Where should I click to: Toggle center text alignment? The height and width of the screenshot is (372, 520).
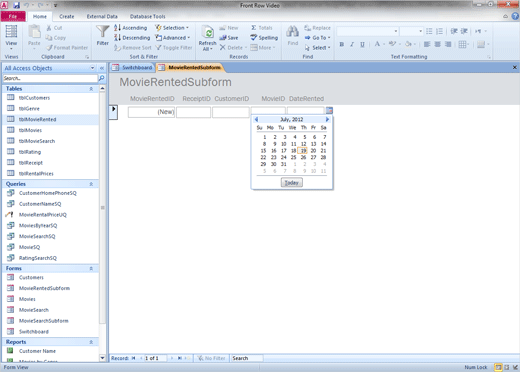pos(437,44)
